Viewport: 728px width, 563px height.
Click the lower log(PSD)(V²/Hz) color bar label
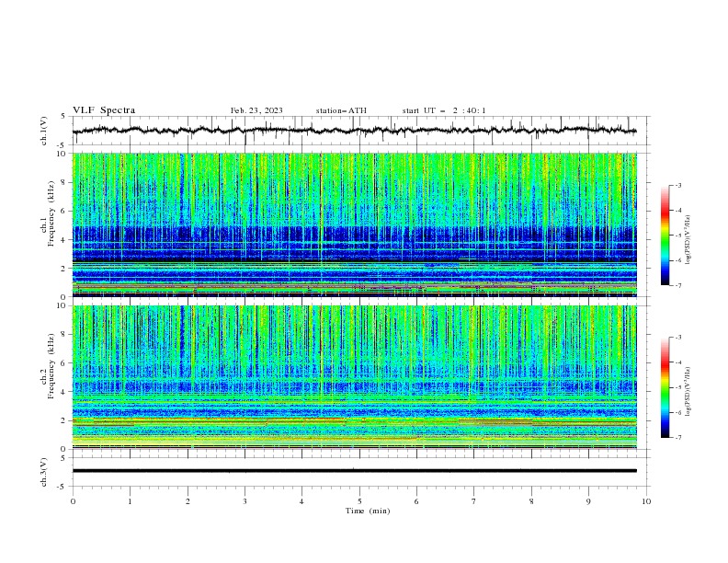click(688, 392)
